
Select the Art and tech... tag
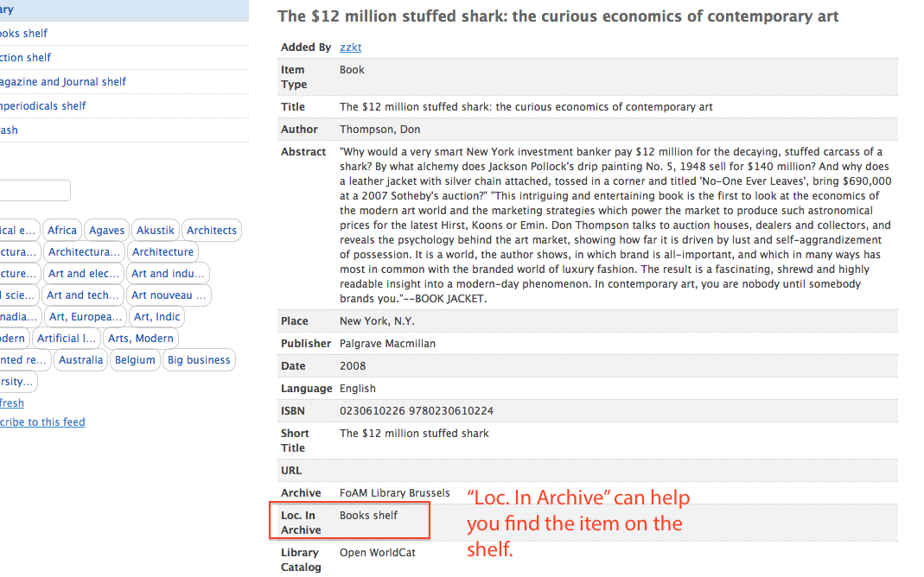click(83, 295)
